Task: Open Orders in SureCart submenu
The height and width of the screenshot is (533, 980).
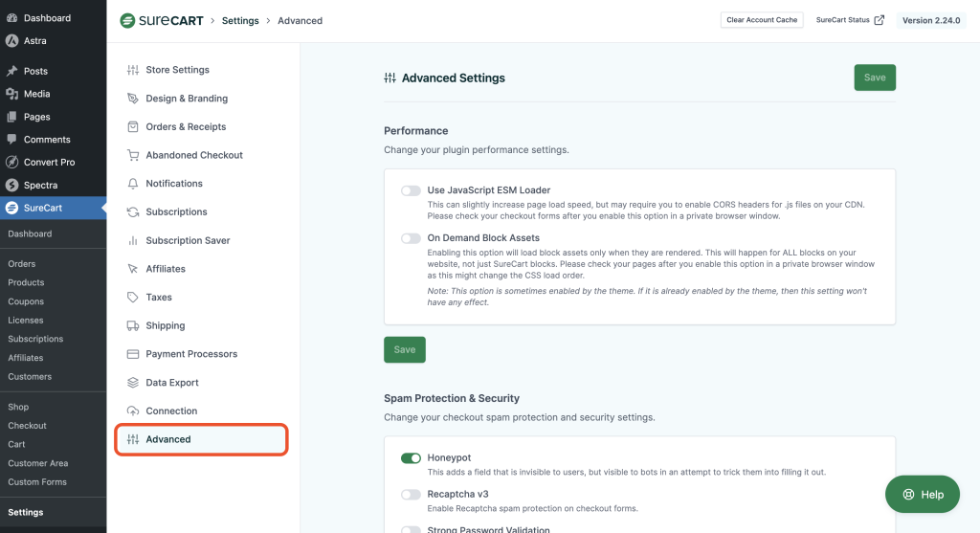Action: pos(22,264)
